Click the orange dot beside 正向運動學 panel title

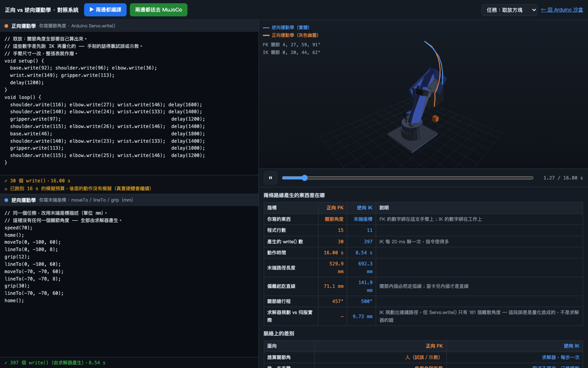[x=7, y=26]
